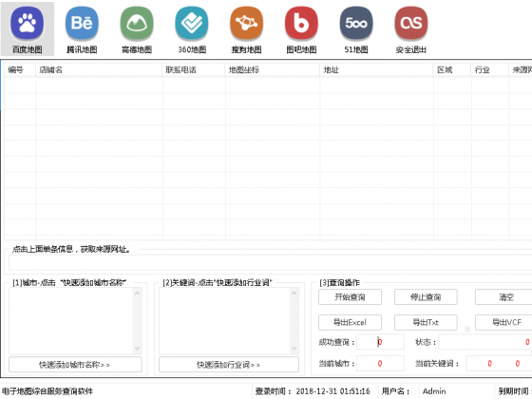Click the 区域 column header
Screen dimensions: 532x399
[x=452, y=70]
